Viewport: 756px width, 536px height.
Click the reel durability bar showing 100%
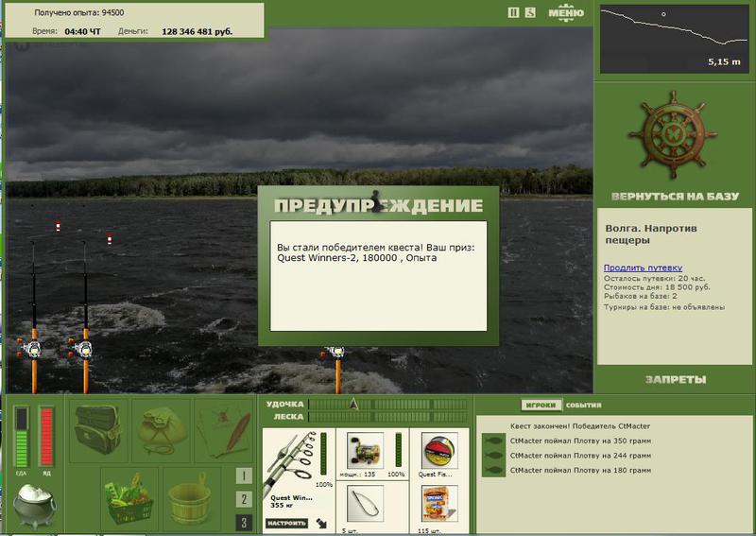tap(398, 450)
